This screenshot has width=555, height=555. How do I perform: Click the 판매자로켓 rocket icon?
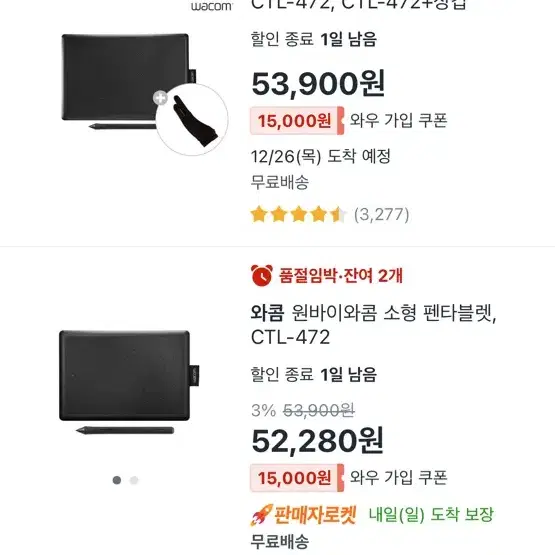point(262,515)
